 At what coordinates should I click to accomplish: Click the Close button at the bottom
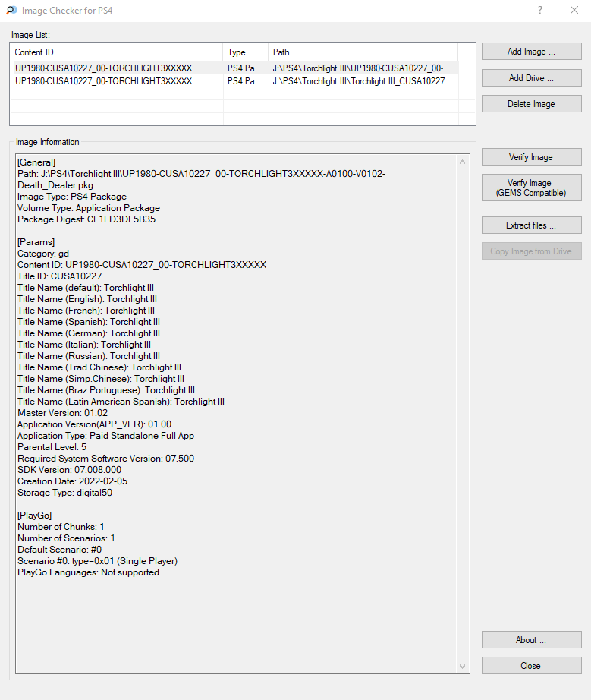coord(531,666)
